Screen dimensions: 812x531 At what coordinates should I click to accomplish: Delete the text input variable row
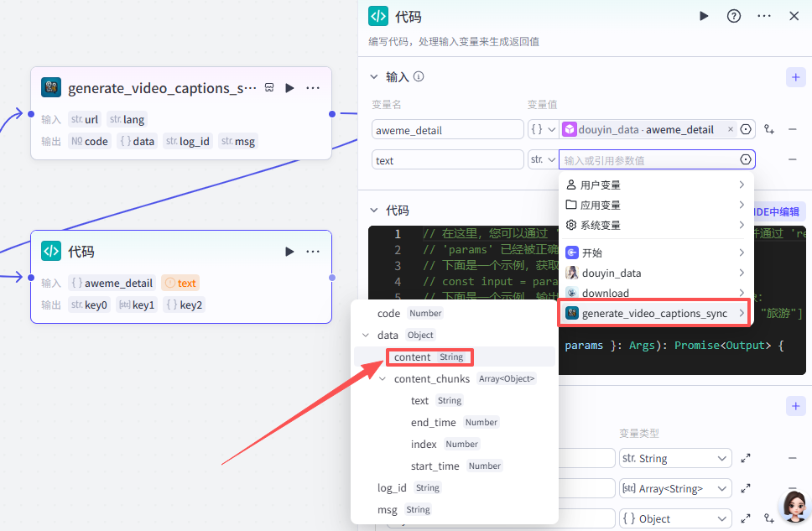point(792,159)
